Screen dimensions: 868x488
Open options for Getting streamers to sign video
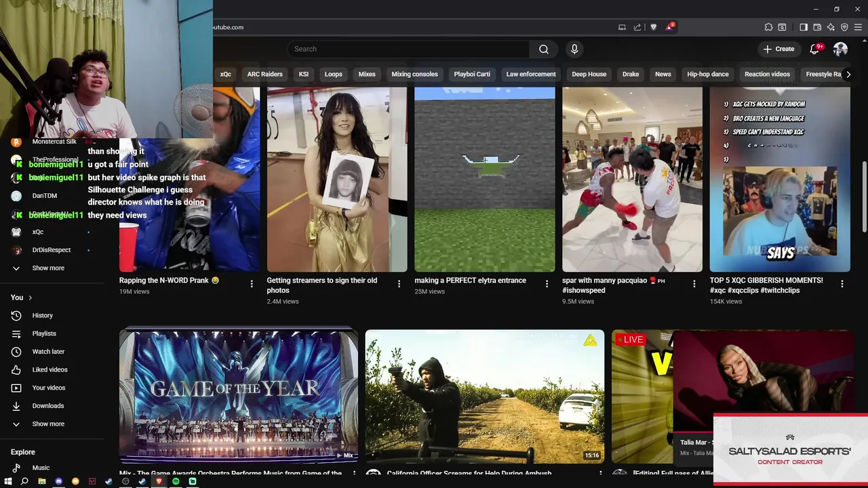(x=399, y=284)
